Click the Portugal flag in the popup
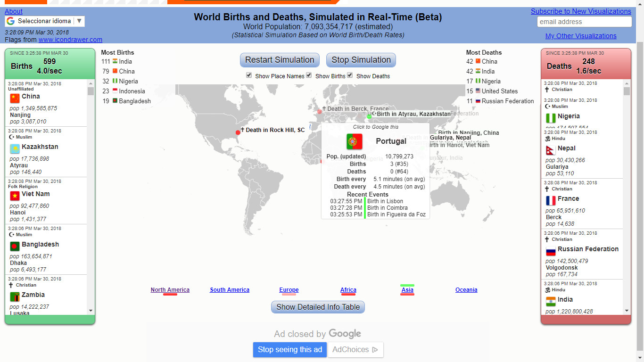This screenshot has height=362, width=644. [x=355, y=141]
